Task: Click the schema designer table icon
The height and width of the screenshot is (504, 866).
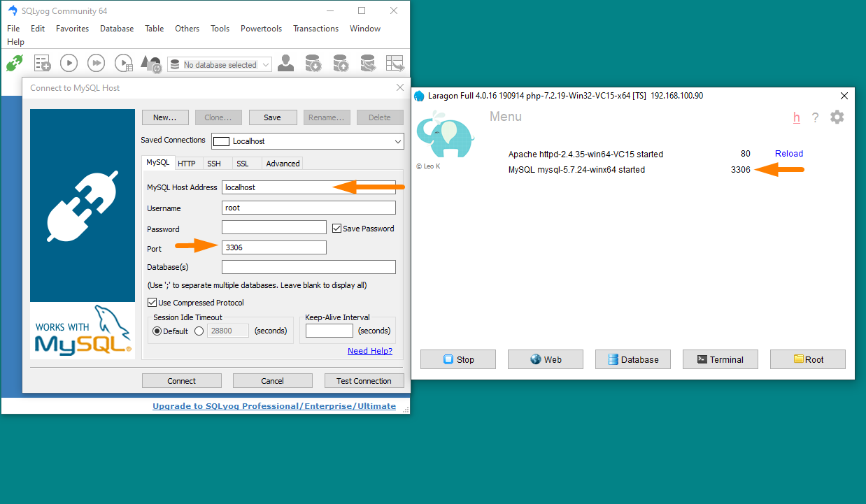Action: pyautogui.click(x=395, y=64)
